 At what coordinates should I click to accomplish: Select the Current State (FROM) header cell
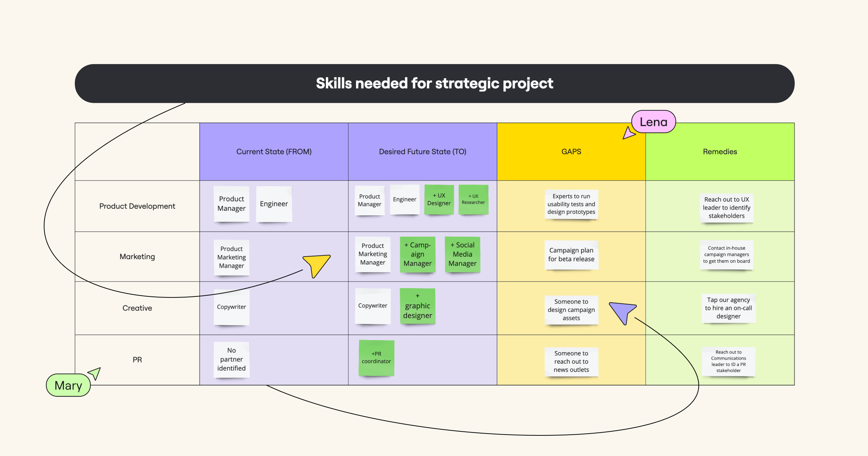[x=274, y=152]
